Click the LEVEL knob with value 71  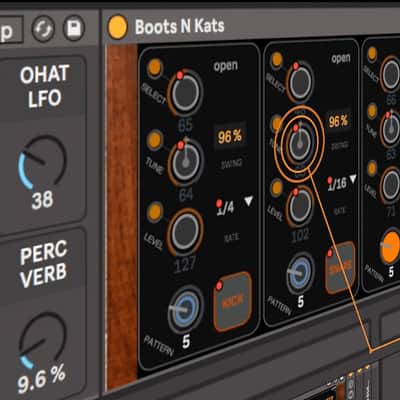click(x=391, y=186)
